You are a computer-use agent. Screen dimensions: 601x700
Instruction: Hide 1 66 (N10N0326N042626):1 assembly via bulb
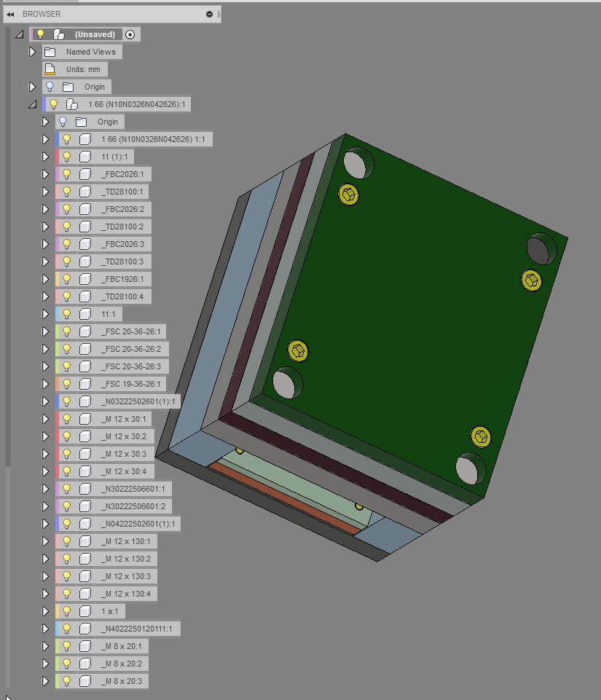tap(54, 104)
